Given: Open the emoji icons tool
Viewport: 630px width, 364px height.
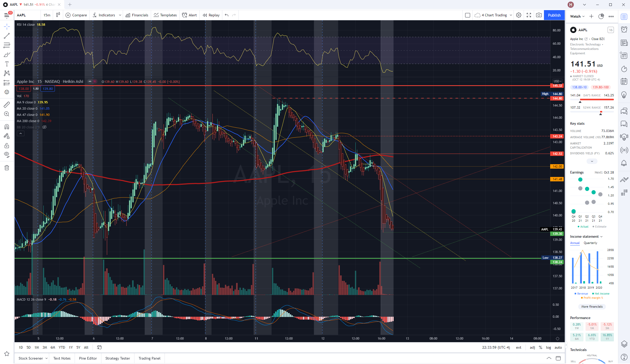Looking at the screenshot, I should [x=7, y=92].
